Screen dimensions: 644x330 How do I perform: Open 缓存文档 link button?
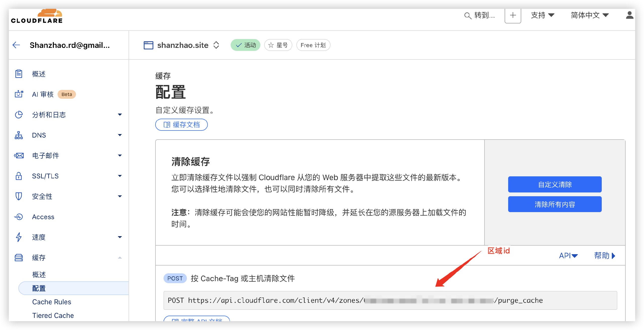[x=181, y=124]
